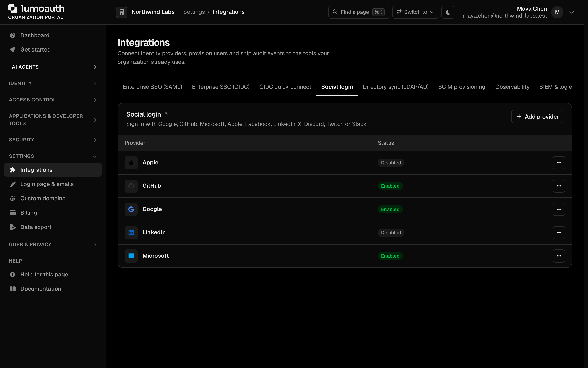Switch to the Observability tab
Viewport: 588px width, 368px height.
(512, 87)
